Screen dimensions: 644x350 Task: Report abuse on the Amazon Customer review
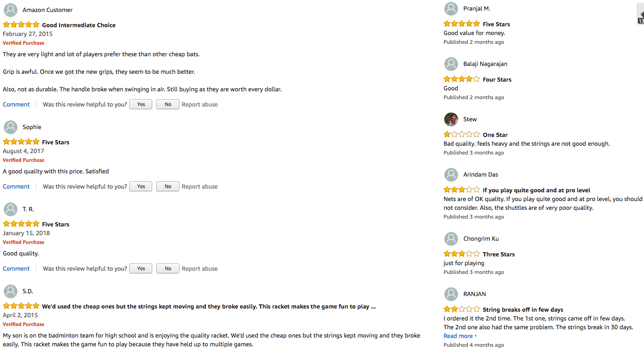point(199,105)
